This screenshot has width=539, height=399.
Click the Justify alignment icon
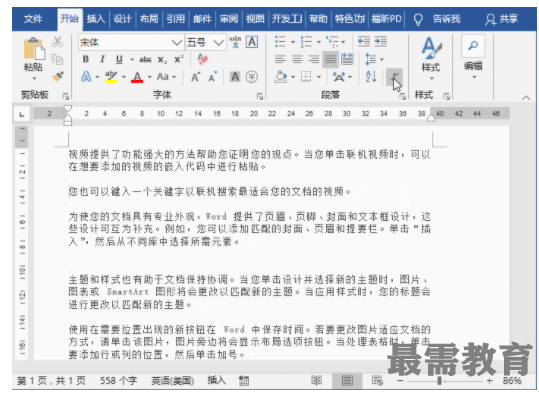point(330,59)
